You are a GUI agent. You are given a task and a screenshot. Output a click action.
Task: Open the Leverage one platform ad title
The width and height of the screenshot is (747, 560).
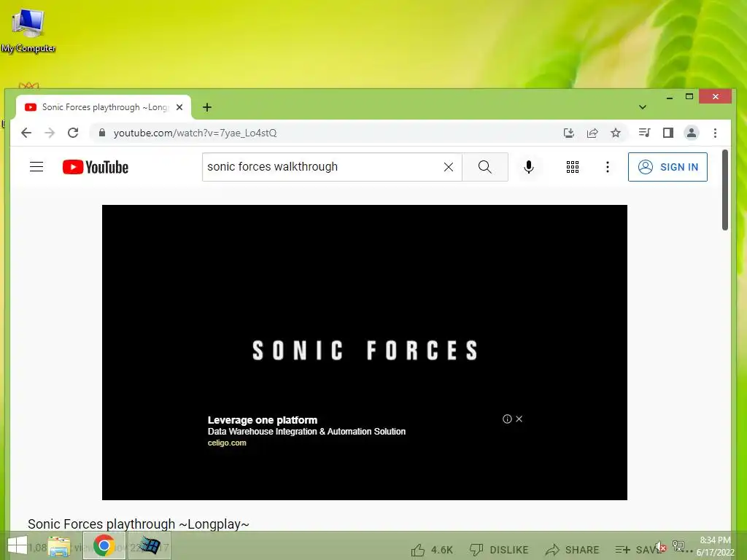point(263,420)
